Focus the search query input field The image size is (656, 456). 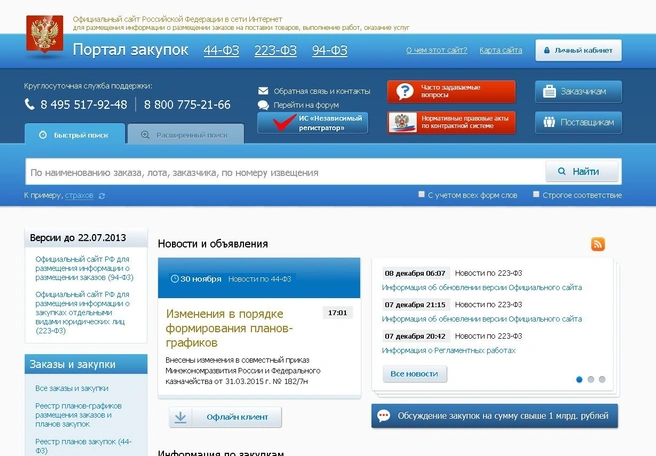(285, 172)
